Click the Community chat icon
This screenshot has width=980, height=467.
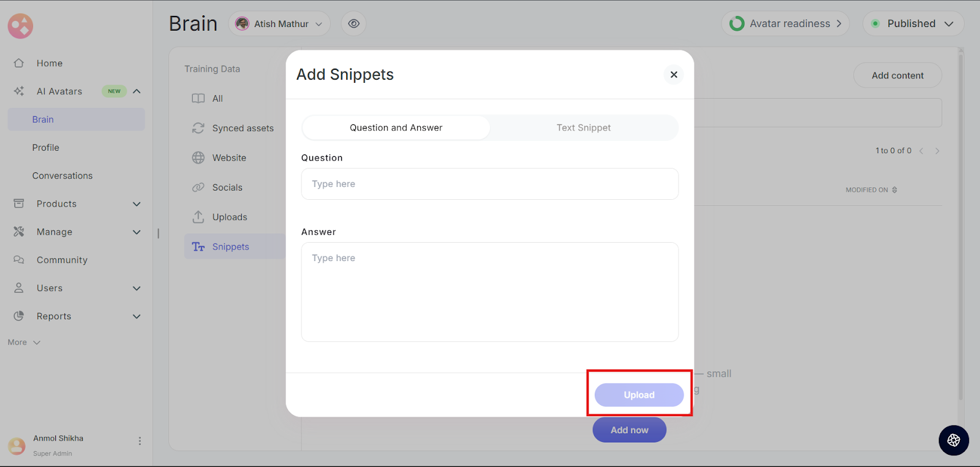tap(19, 260)
